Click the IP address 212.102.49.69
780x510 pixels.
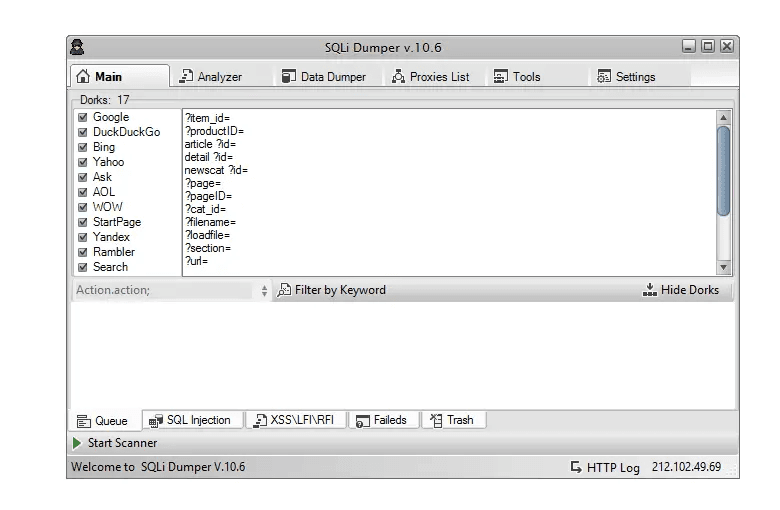point(686,467)
